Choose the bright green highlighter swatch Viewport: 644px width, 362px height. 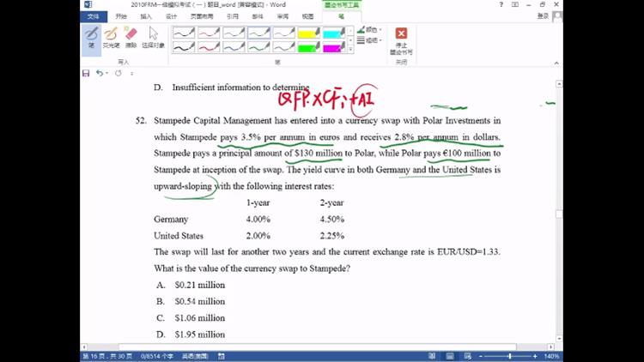(x=309, y=47)
